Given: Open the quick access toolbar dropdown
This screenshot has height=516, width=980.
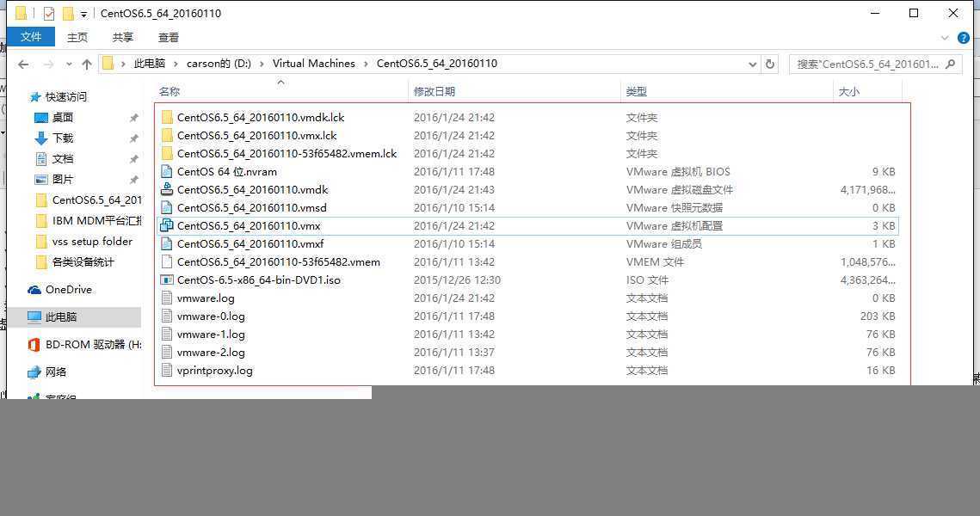Looking at the screenshot, I should [83, 14].
